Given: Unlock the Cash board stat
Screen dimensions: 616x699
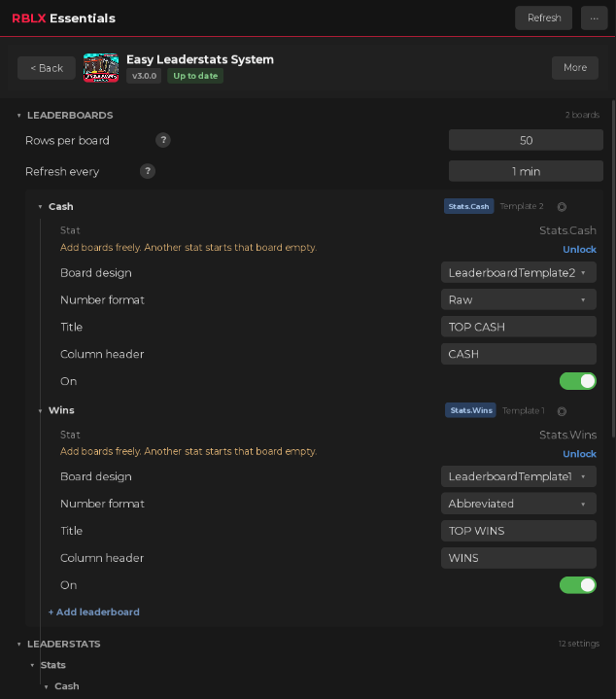Looking at the screenshot, I should (579, 250).
